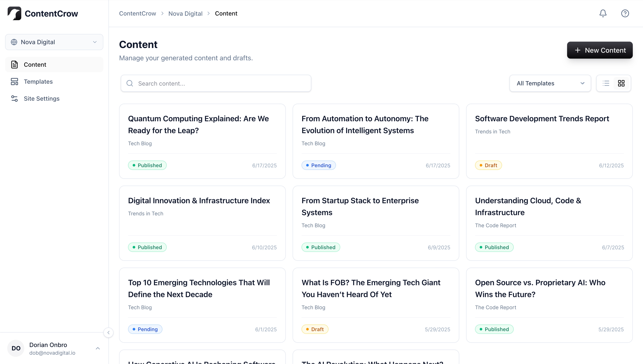Open Site Settings via its icon
Viewport: 643px width, 364px height.
click(14, 99)
